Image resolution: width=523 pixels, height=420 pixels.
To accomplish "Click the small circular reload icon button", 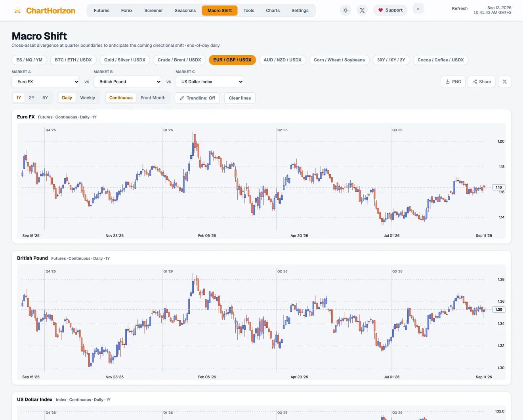I will (x=418, y=9).
